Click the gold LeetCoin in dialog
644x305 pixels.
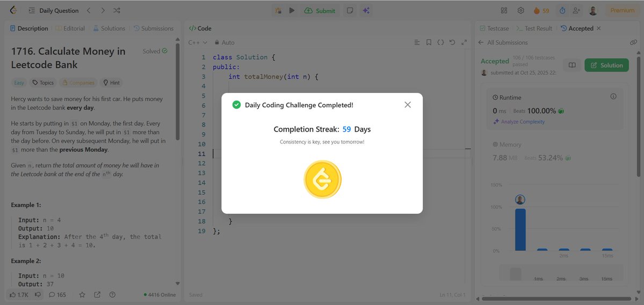coord(322,179)
